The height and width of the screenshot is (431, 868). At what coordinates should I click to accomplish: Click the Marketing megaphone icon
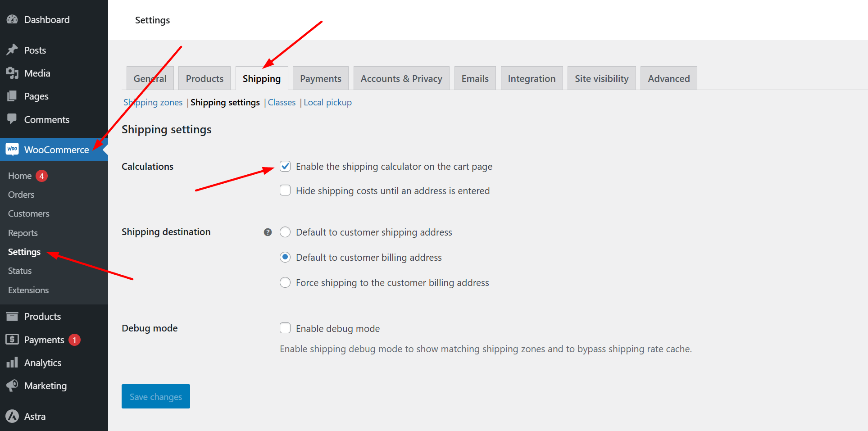pos(12,386)
